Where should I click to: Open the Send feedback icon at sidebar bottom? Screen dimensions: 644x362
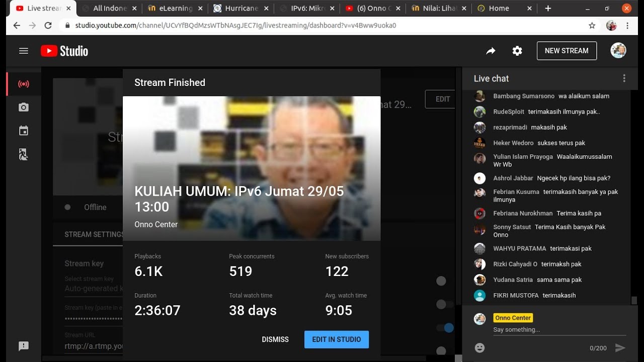[24, 346]
